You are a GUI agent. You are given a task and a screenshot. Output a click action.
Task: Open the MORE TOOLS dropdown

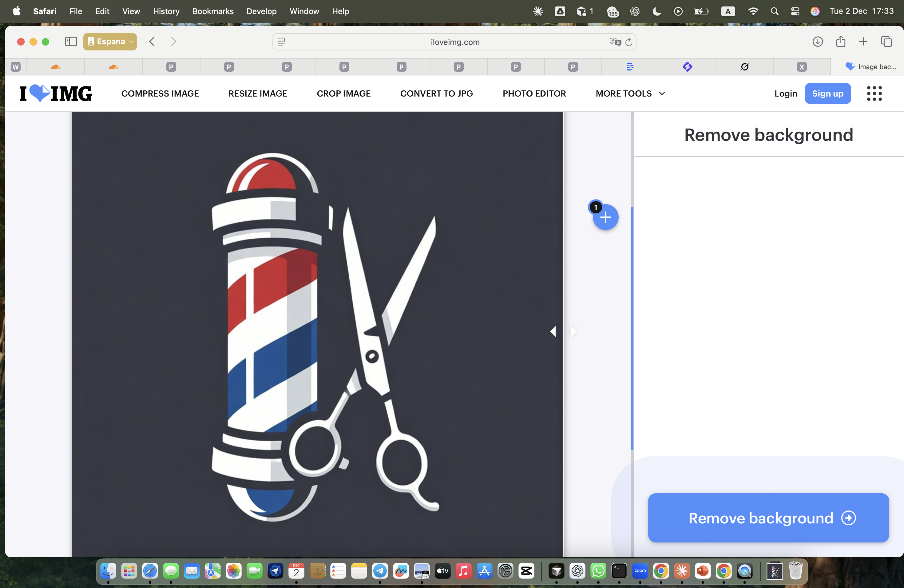pyautogui.click(x=629, y=93)
